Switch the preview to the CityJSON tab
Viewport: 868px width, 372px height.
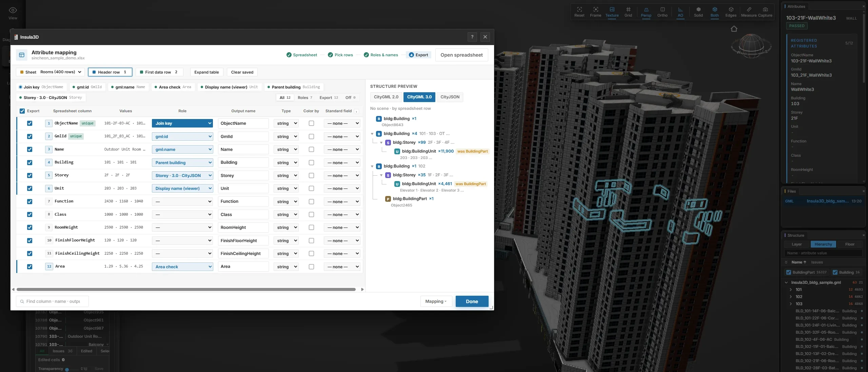tap(450, 97)
